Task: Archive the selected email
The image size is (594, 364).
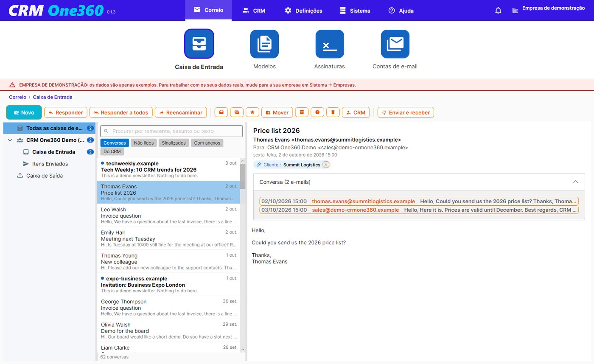Action: click(302, 112)
